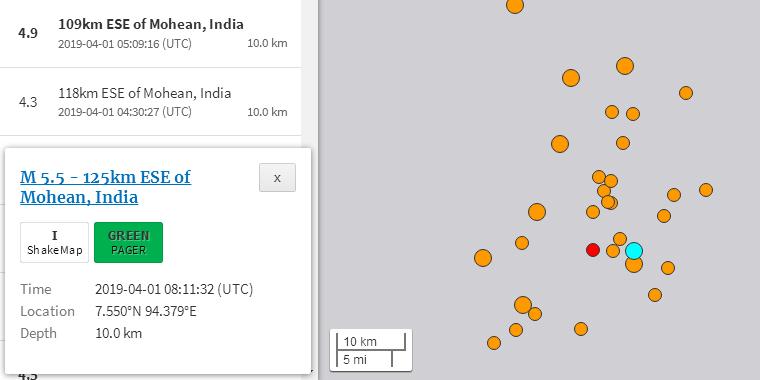760x380 pixels.
Task: Open the ShakeMap intensity I badge
Action: coord(55,242)
